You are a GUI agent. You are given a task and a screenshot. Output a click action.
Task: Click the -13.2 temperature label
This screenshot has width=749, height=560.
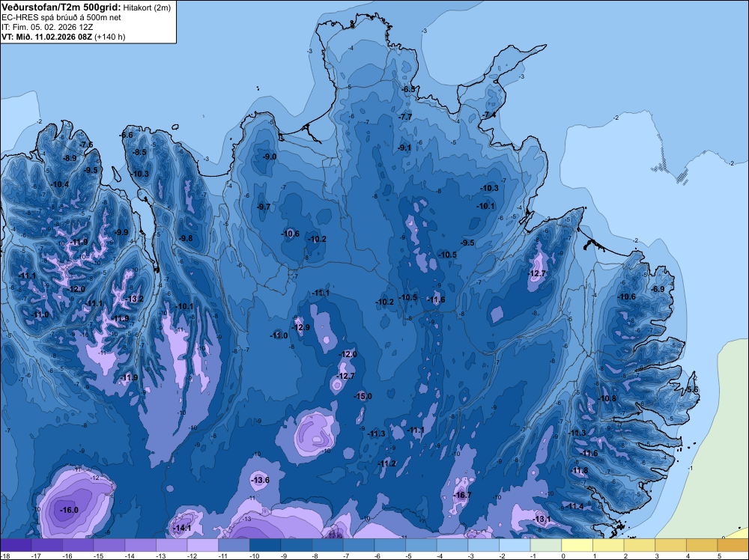point(134,299)
